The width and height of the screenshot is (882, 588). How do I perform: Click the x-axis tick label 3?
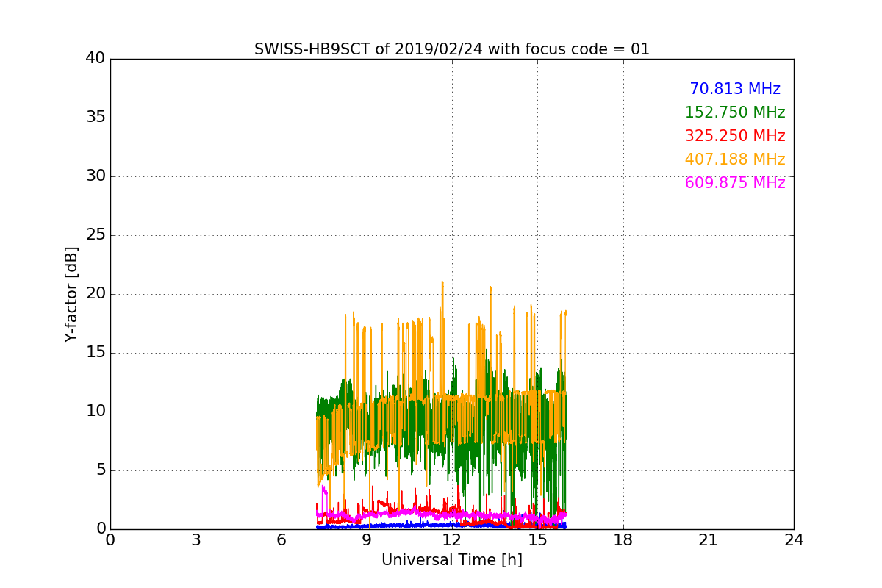tap(196, 540)
